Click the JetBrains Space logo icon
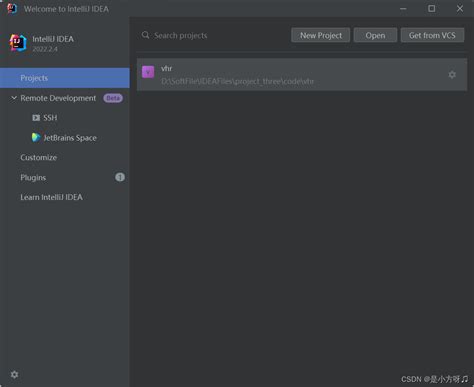Screen dimensions: 474x387 pos(36,137)
